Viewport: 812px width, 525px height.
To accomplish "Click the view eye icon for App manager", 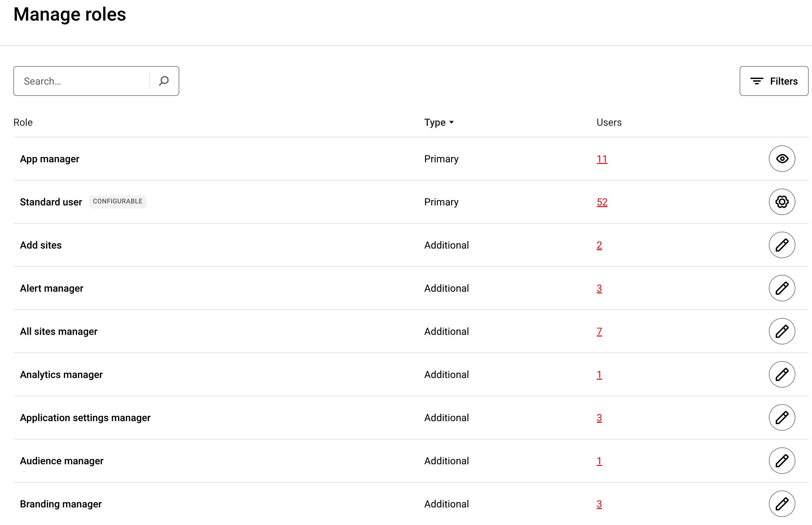I will click(x=781, y=159).
